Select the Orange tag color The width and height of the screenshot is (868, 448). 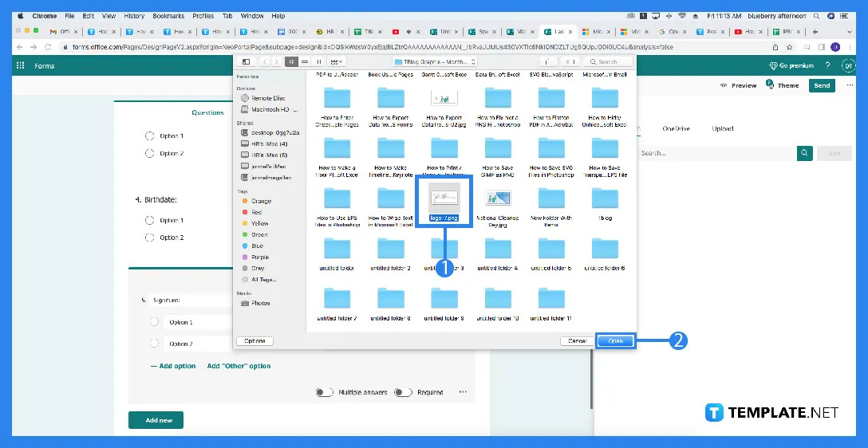click(260, 202)
